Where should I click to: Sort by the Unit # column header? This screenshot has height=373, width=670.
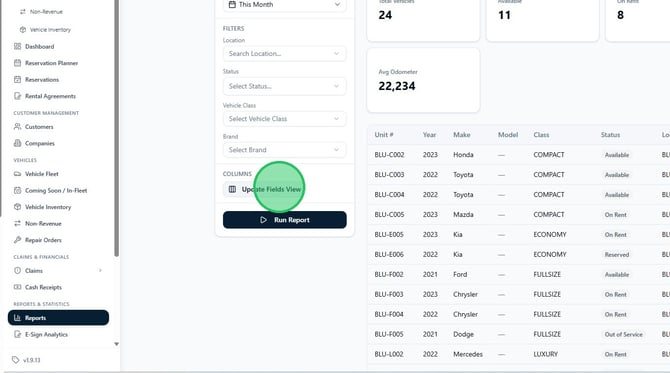pos(384,135)
